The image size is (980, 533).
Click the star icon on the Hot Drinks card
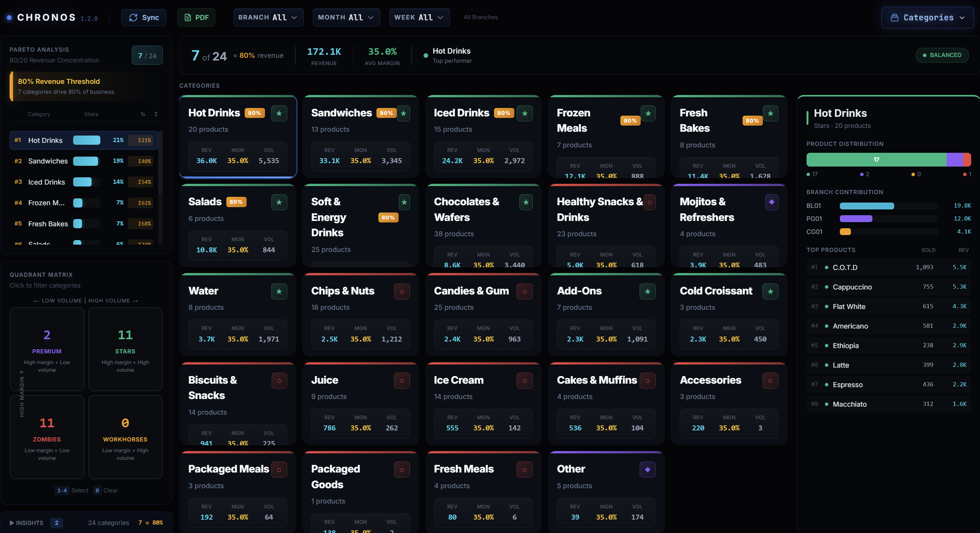pyautogui.click(x=279, y=113)
